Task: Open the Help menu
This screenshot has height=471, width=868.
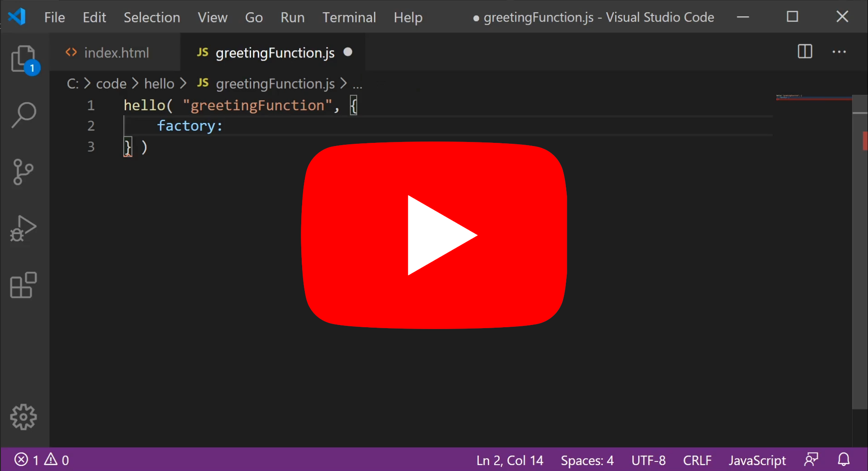Action: pyautogui.click(x=408, y=17)
